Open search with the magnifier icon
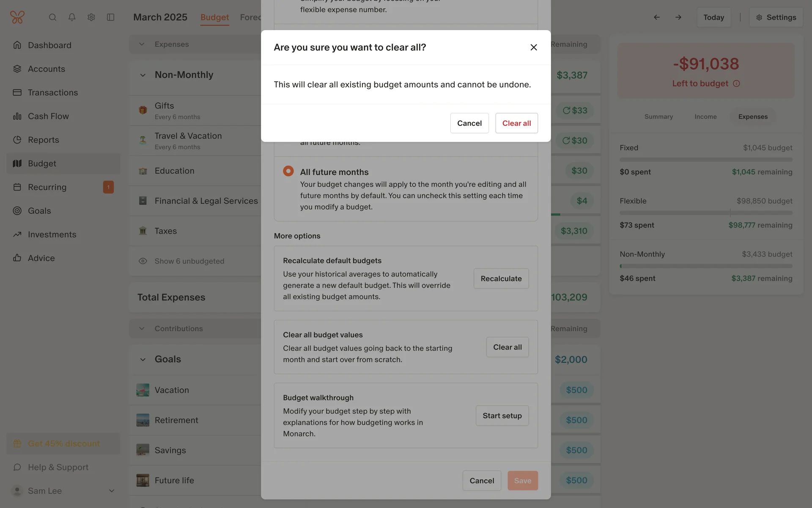Image resolution: width=812 pixels, height=508 pixels. (52, 17)
